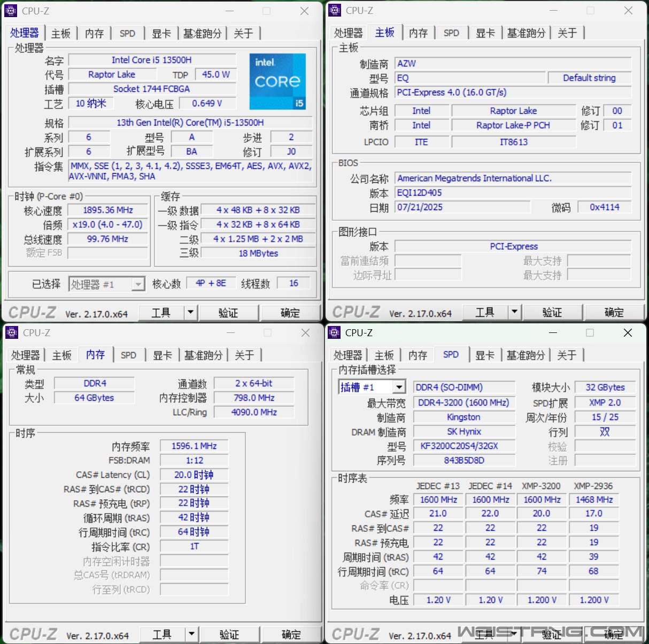
Task: Open 基准跑分 tab in the SPD window
Action: pyautogui.click(x=526, y=355)
